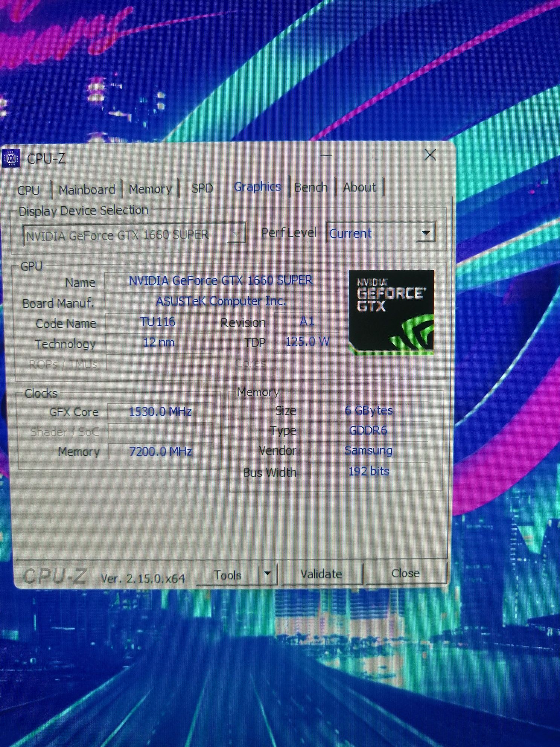Select the Graphics tab
This screenshot has width=560, height=747.
(x=257, y=187)
